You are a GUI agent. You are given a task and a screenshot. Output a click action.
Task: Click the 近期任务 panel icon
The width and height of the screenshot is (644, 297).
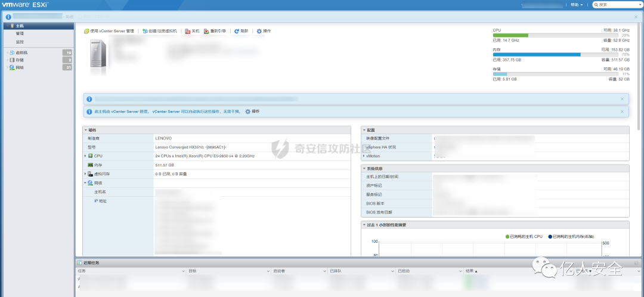(80, 263)
